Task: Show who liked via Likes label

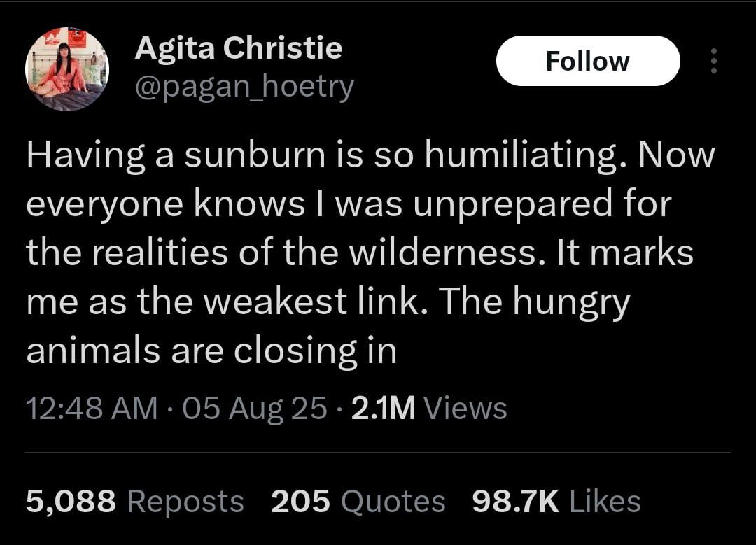Action: tap(605, 501)
